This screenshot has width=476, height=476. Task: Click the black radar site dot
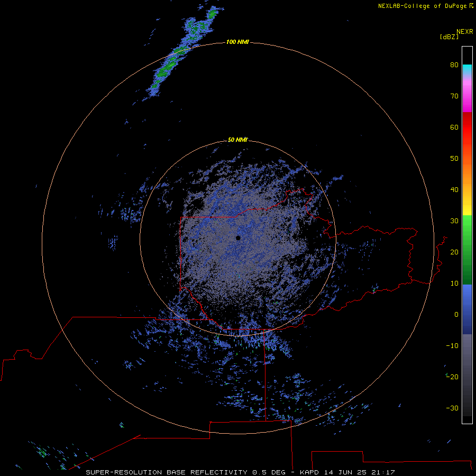click(238, 238)
